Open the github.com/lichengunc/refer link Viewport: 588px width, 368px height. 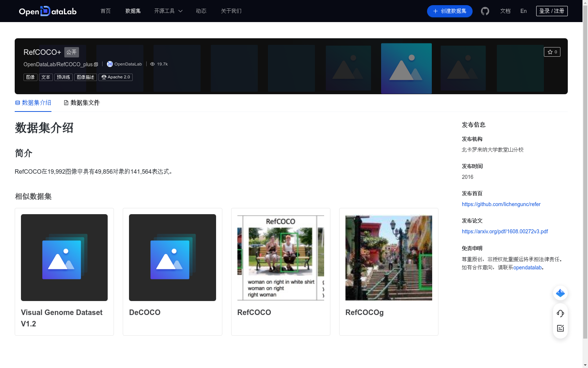501,204
